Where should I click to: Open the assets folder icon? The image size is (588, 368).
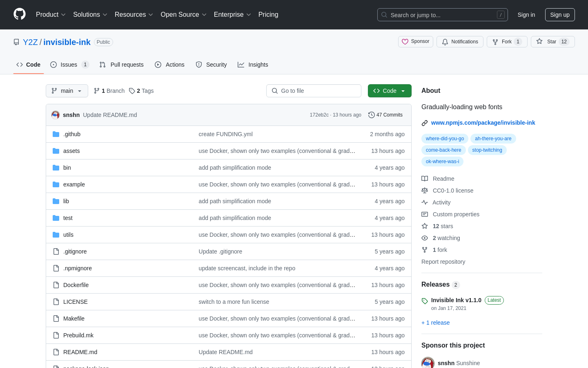point(56,151)
